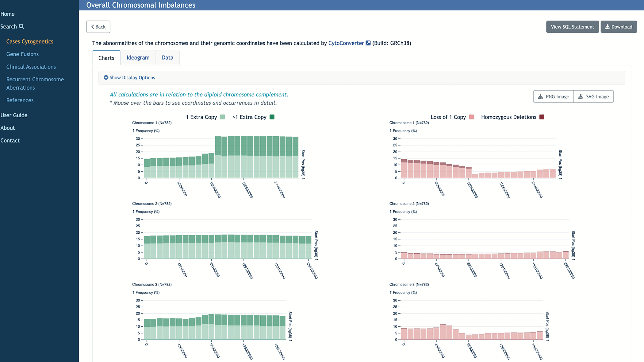The width and height of the screenshot is (644, 362).
Task: Open Gene Fusions sidebar item
Action: click(x=22, y=54)
